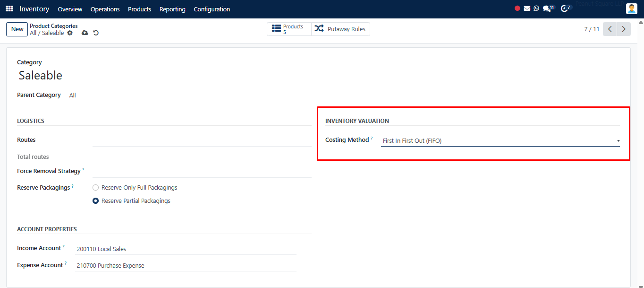This screenshot has height=288, width=644.
Task: Open conversations icon with 11 badge
Action: (548, 9)
